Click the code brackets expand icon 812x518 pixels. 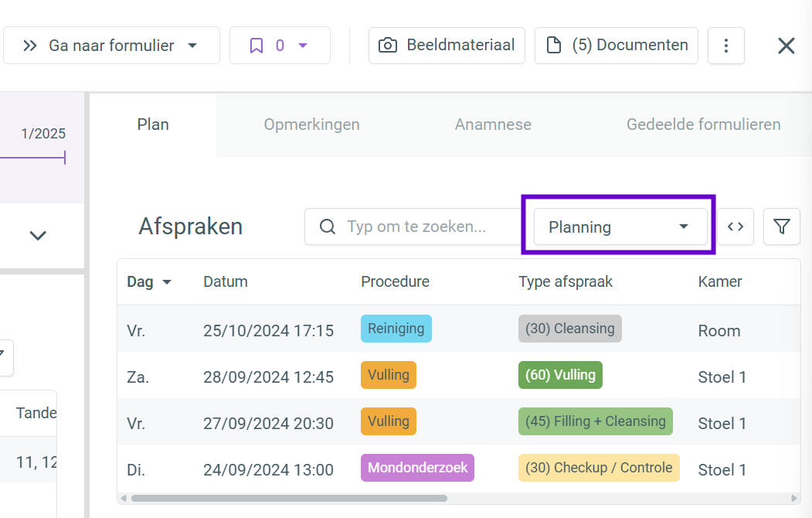click(736, 227)
